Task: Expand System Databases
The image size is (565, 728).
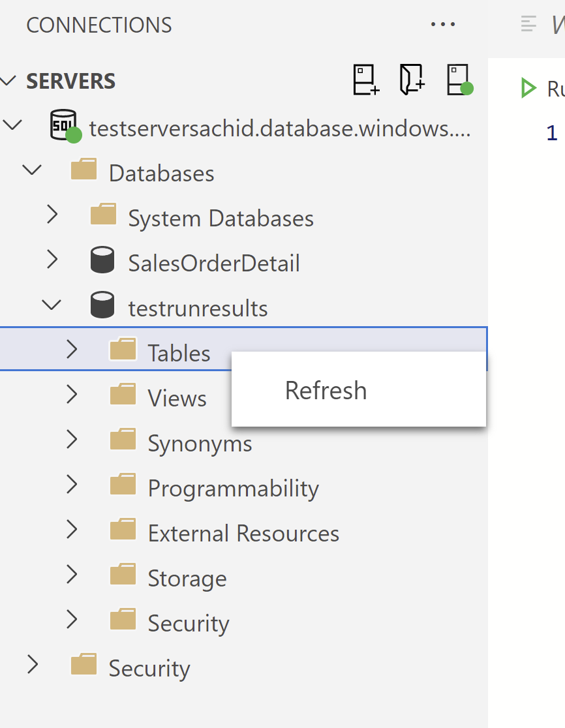Action: tap(52, 215)
